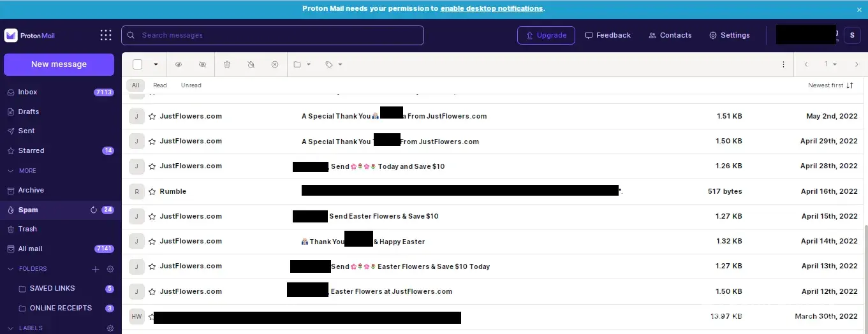Add a new folder with plus icon
Viewport: 868px width, 334px height.
pos(96,269)
